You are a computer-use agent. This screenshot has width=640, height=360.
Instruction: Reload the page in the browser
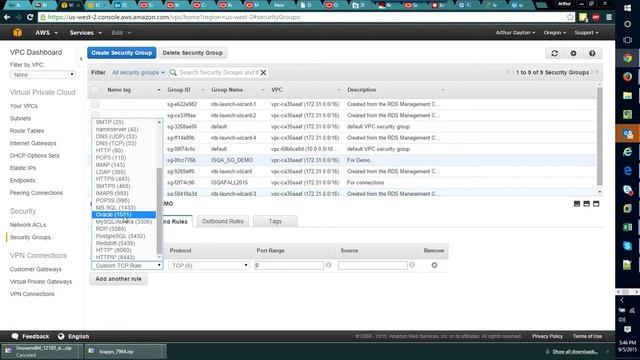30,17
